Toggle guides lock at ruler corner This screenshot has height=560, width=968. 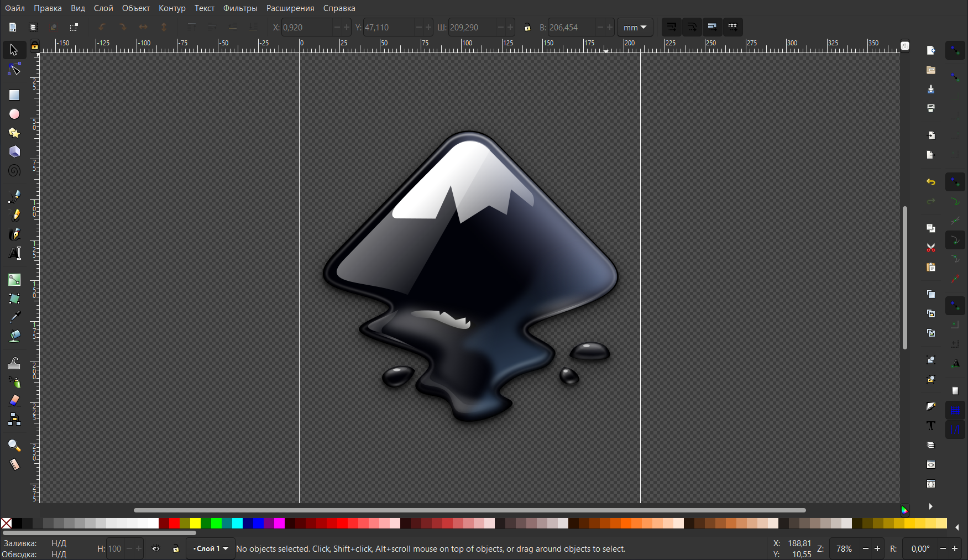[x=35, y=46]
